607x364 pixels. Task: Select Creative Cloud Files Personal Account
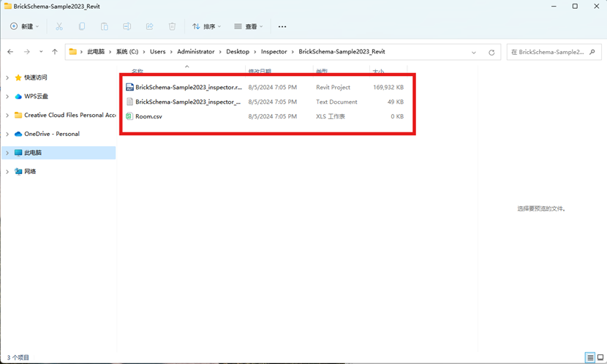65,115
